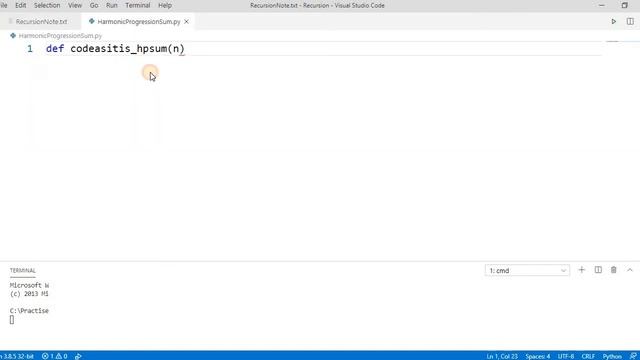Open problems errors and warnings indicator
Viewport: 640px width, 360px height.
click(x=55, y=356)
